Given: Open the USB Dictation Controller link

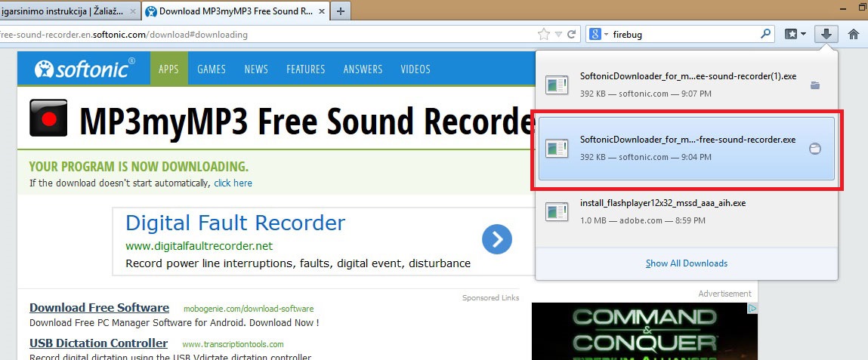Looking at the screenshot, I should 98,343.
